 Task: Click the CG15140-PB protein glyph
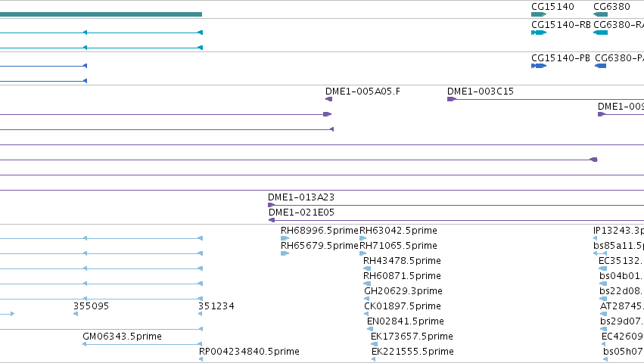click(x=539, y=66)
